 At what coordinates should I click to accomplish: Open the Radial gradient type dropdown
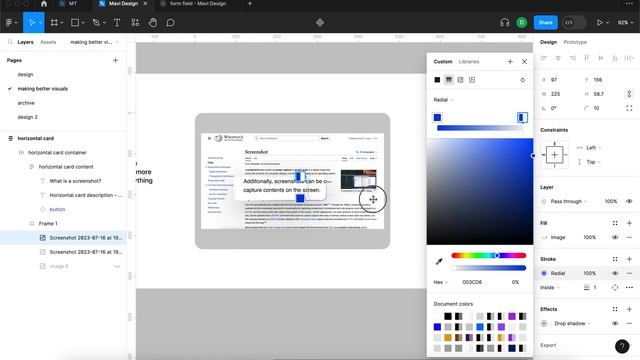tap(443, 100)
